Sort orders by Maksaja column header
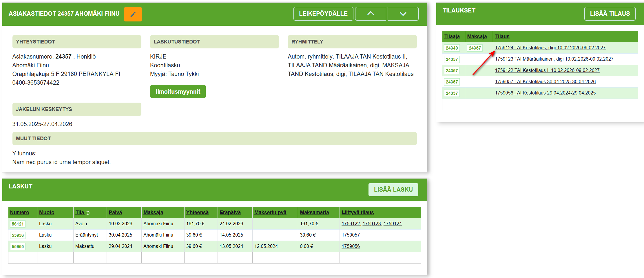Screen dimensions: 644x278 pyautogui.click(x=477, y=37)
